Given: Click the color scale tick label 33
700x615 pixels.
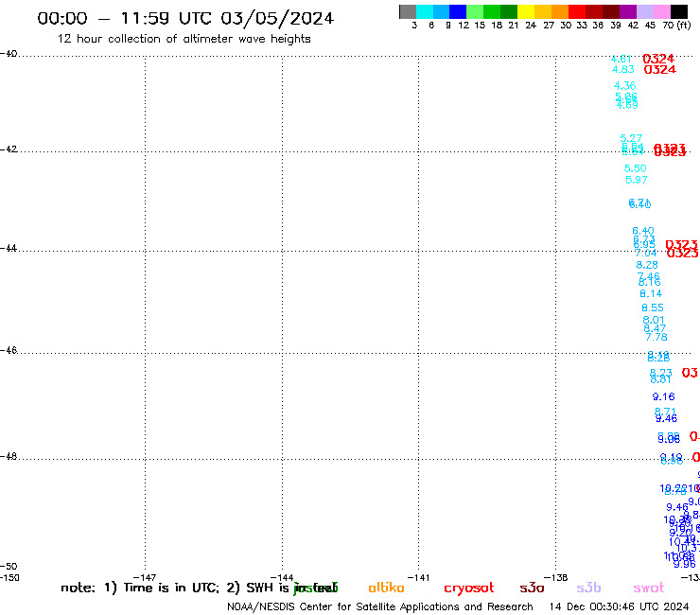Looking at the screenshot, I should (582, 26).
